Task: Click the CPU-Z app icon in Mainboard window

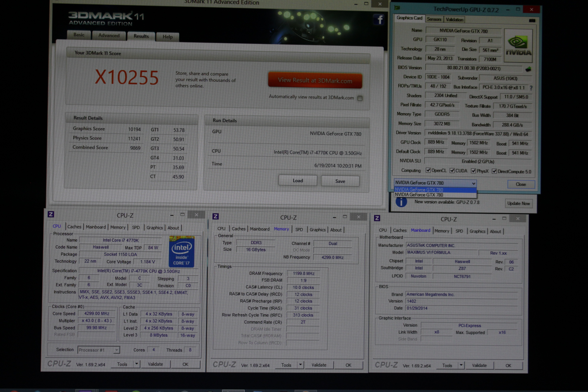Action: point(377,218)
